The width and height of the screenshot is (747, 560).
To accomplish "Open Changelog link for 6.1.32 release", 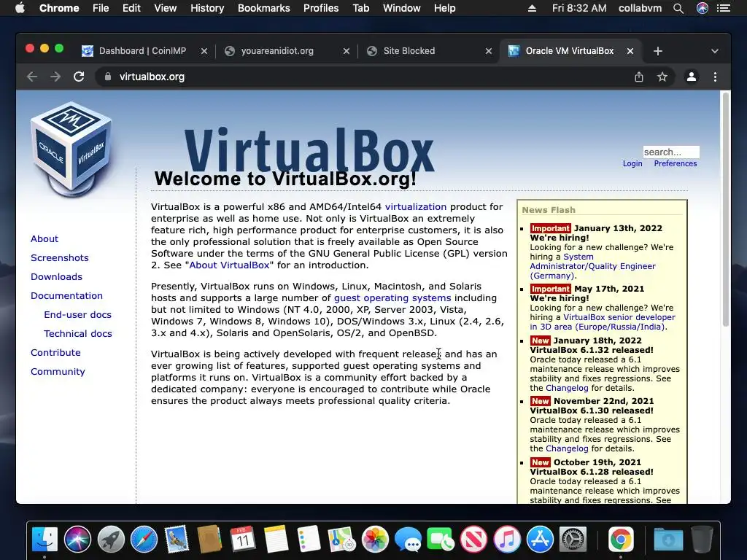I will click(567, 388).
